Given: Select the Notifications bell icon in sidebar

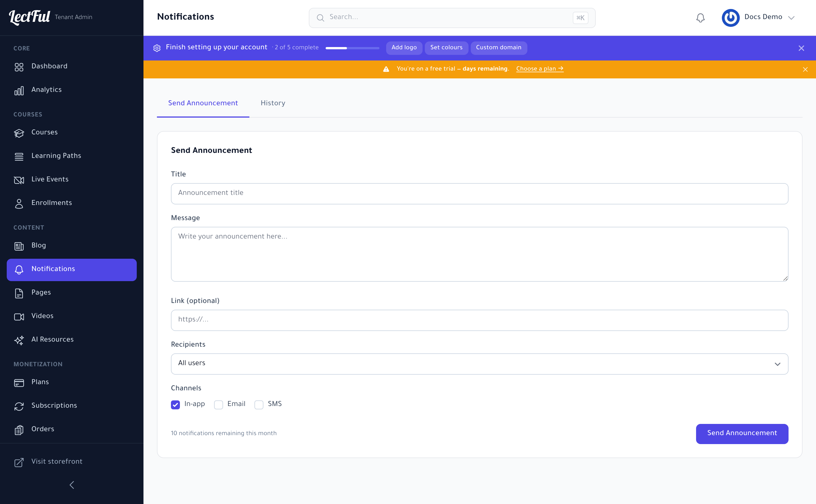Looking at the screenshot, I should 19,270.
